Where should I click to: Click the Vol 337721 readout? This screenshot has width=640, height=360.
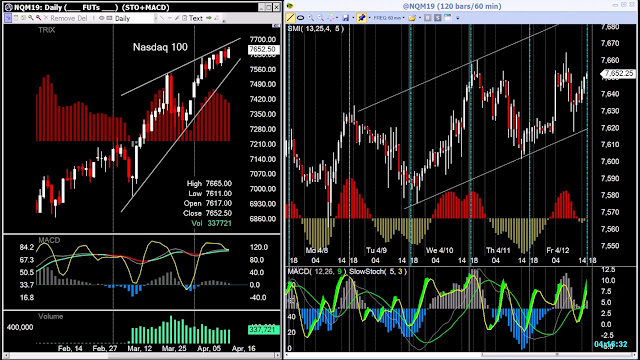point(211,223)
